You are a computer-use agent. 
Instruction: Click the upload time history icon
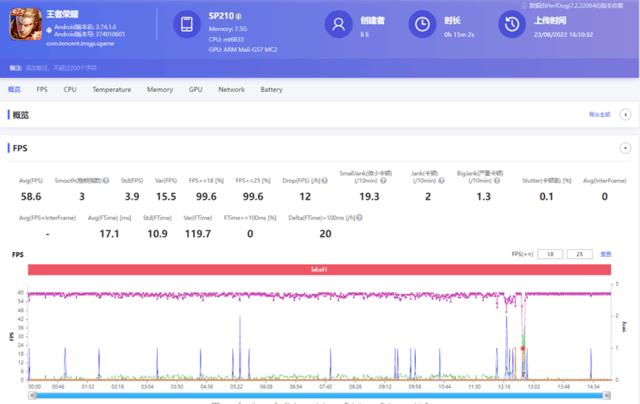(515, 26)
